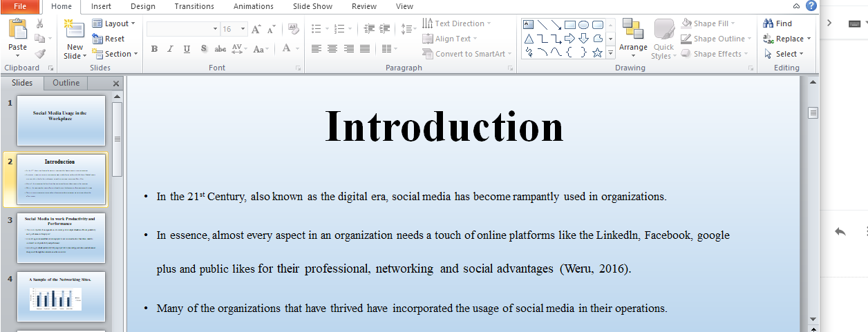Image resolution: width=868 pixels, height=332 pixels.
Task: Click the Cut scissors icon
Action: [39, 24]
